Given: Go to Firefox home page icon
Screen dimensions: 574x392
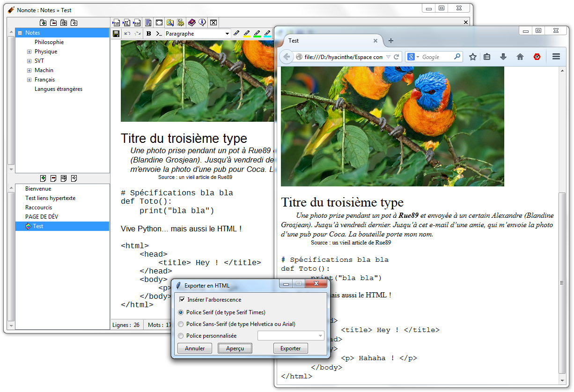Looking at the screenshot, I should click(x=520, y=57).
